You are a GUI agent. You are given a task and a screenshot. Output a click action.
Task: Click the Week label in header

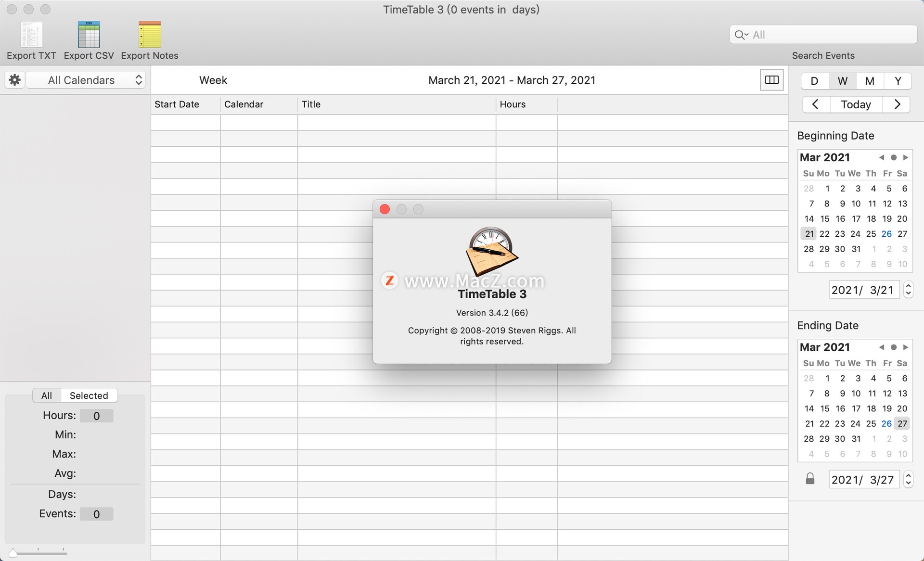coord(213,80)
